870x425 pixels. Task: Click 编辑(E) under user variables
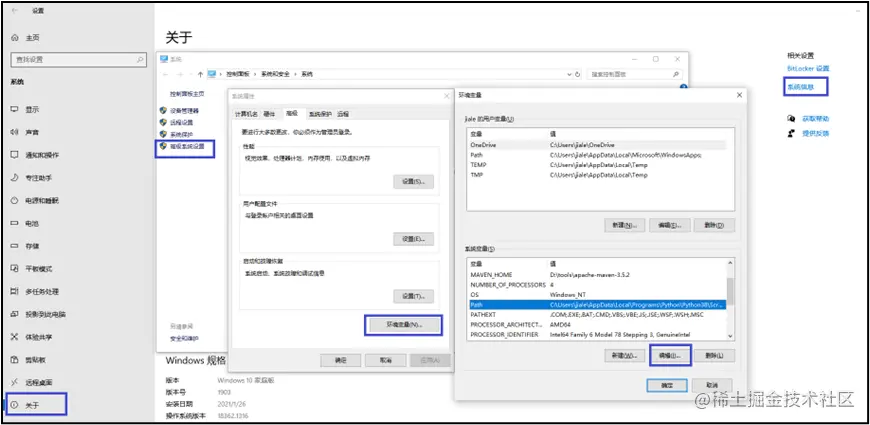670,225
